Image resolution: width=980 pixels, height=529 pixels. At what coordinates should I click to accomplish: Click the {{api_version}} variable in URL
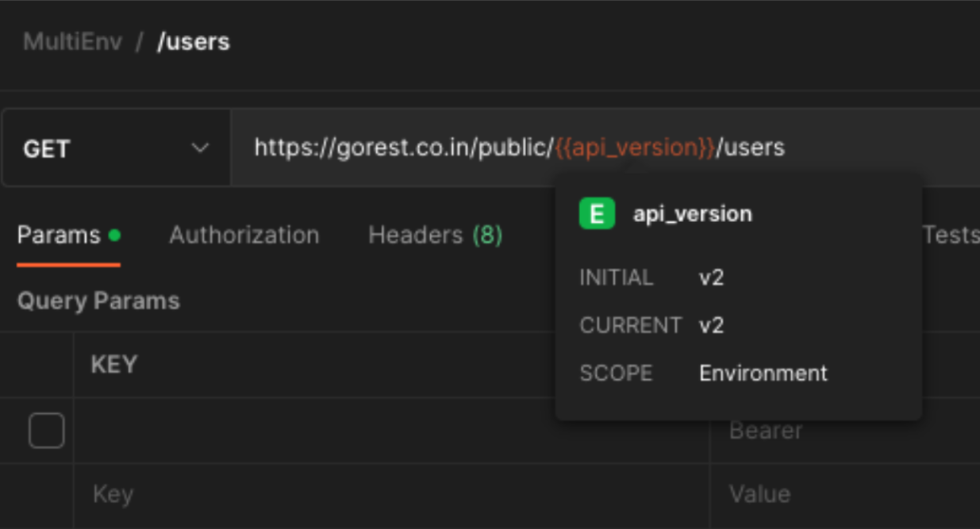(x=635, y=148)
